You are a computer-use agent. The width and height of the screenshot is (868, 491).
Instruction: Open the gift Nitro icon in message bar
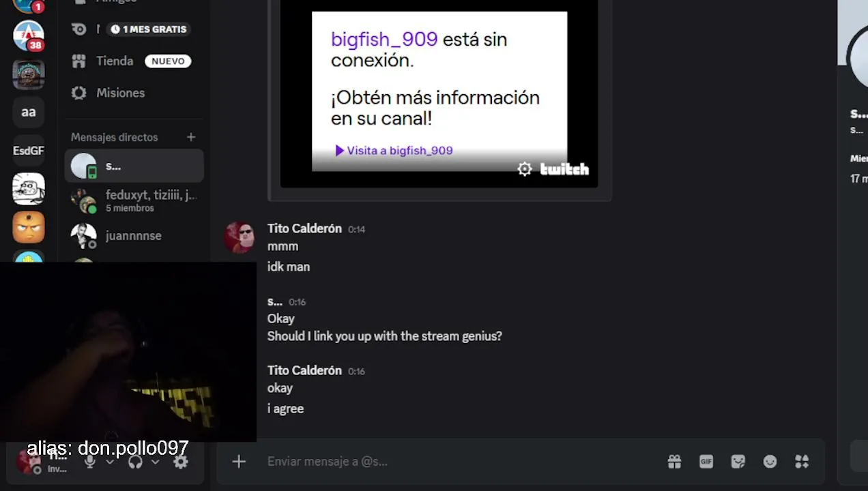674,462
